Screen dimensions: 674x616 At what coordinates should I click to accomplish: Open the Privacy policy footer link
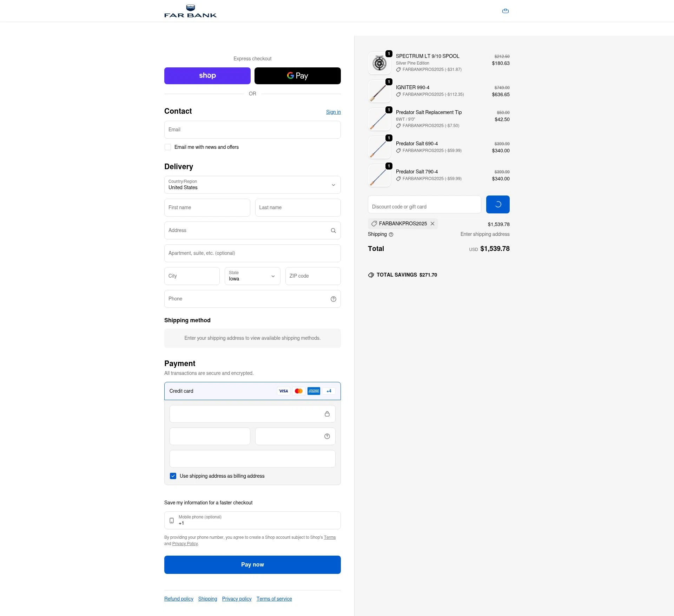point(237,599)
